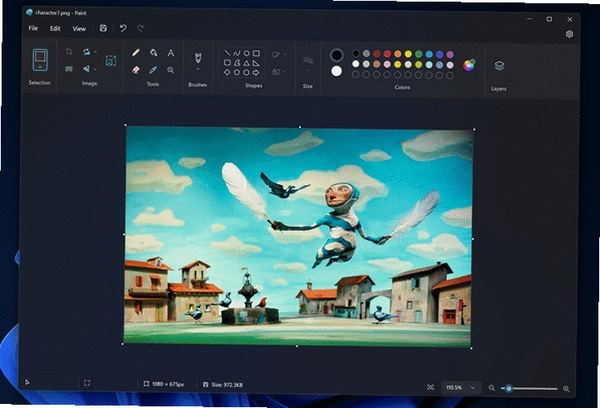Click the 'character7.png - Paint' title text
This screenshot has width=600, height=408.
(60, 13)
